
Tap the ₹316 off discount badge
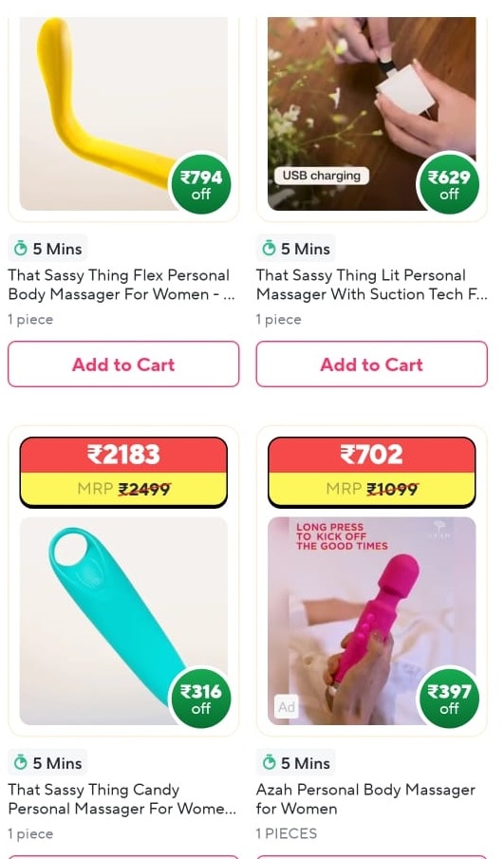(x=201, y=699)
